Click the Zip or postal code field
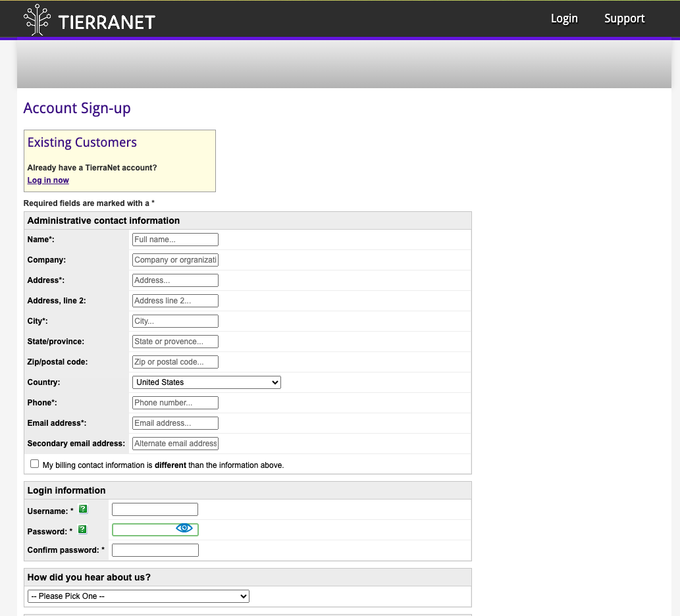The image size is (680, 616). pyautogui.click(x=175, y=362)
